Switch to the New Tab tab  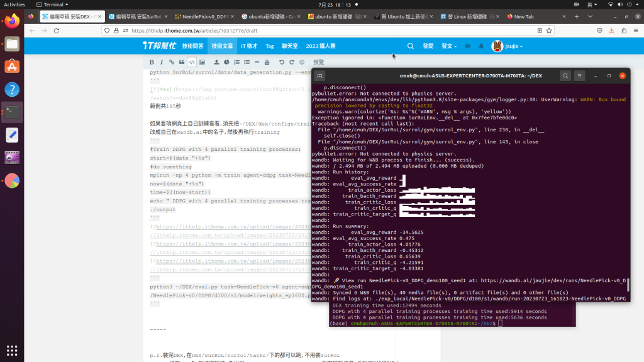536,16
